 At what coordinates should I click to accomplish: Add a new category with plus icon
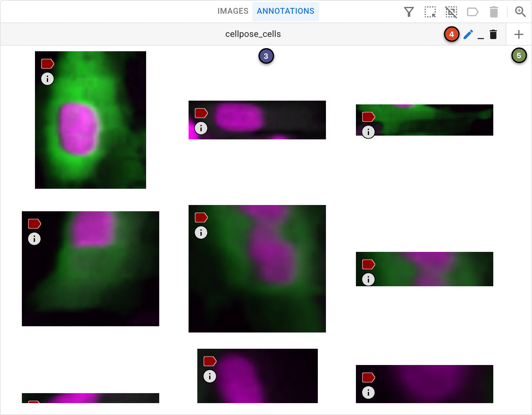click(519, 34)
